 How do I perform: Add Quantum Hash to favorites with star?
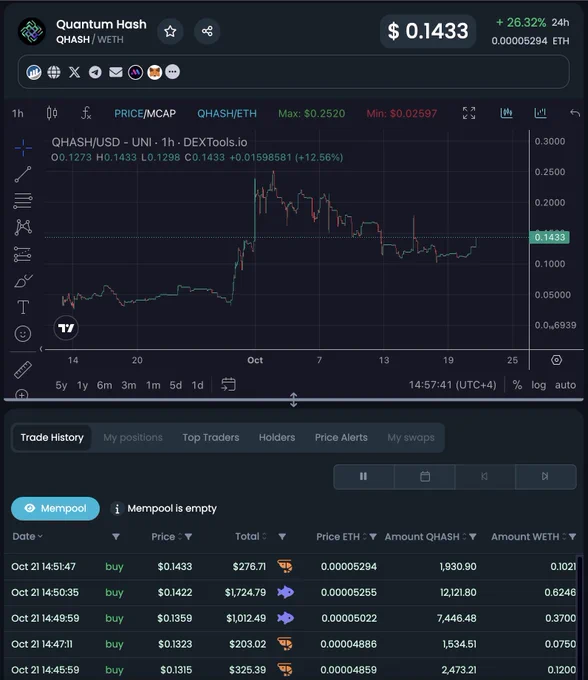tap(170, 31)
